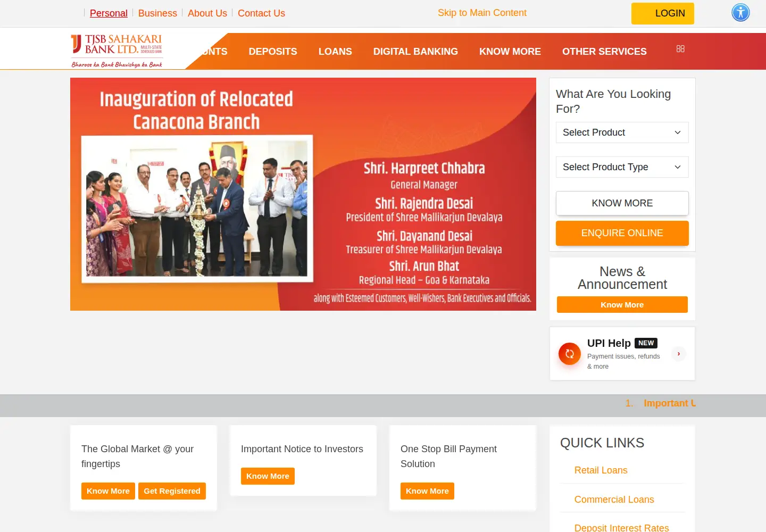Switch to the Personal tab

point(109,13)
